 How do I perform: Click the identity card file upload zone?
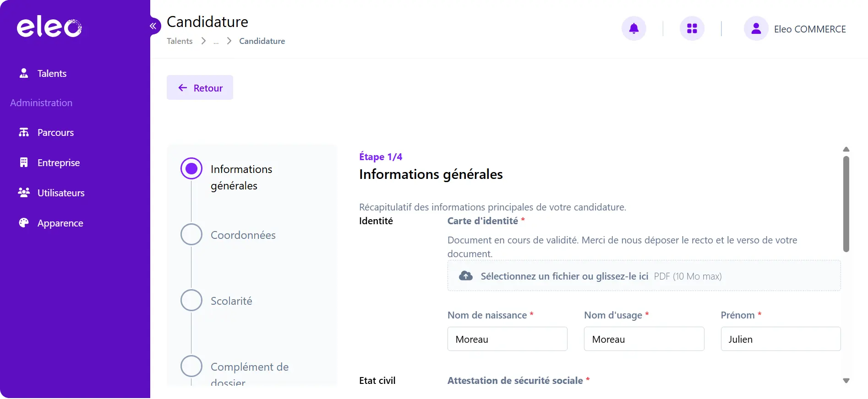(644, 276)
